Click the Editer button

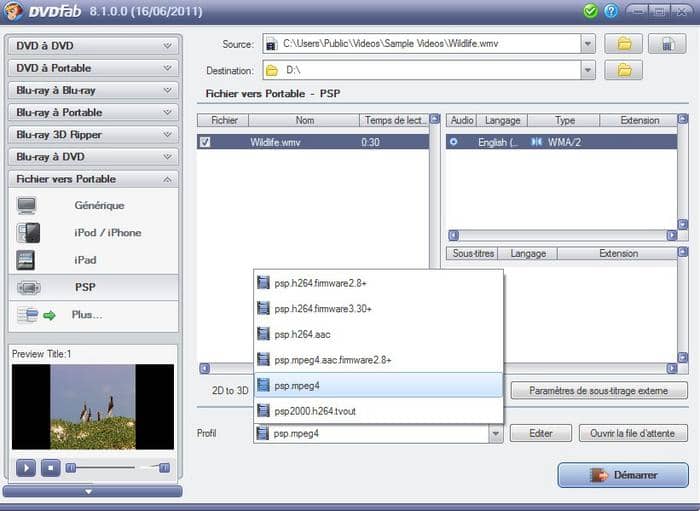[x=541, y=433]
